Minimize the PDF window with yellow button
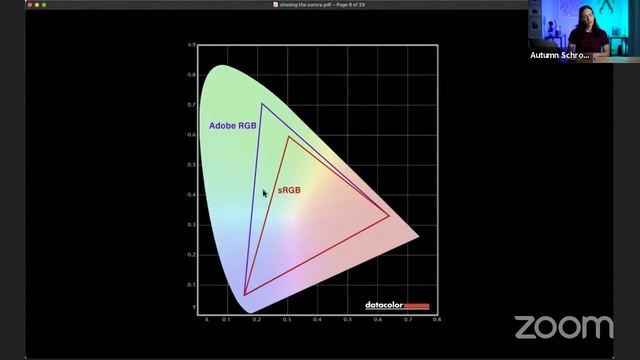 tap(37, 5)
